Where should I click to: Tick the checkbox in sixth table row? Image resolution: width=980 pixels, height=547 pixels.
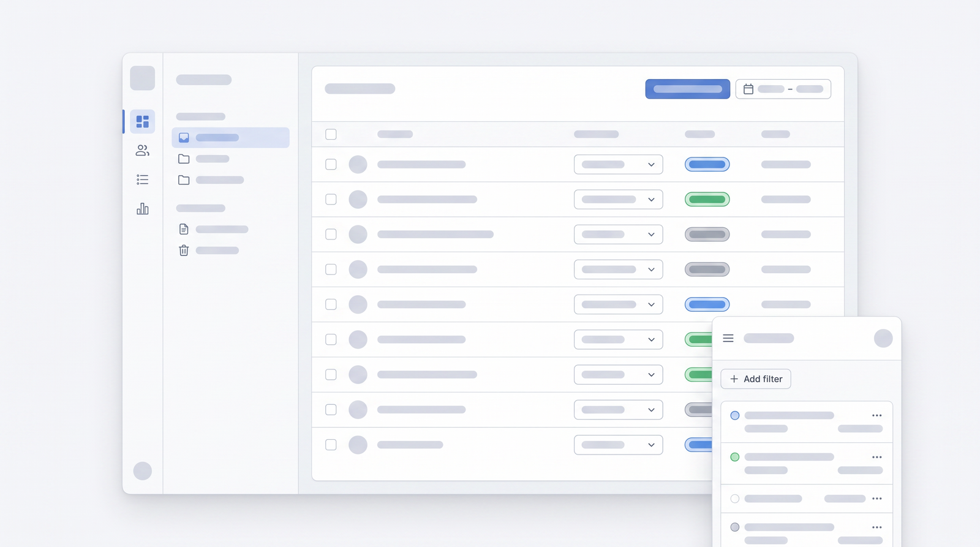tap(331, 339)
